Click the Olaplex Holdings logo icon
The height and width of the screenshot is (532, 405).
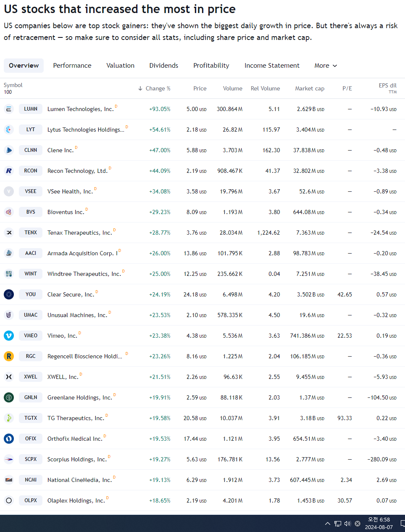(x=9, y=500)
